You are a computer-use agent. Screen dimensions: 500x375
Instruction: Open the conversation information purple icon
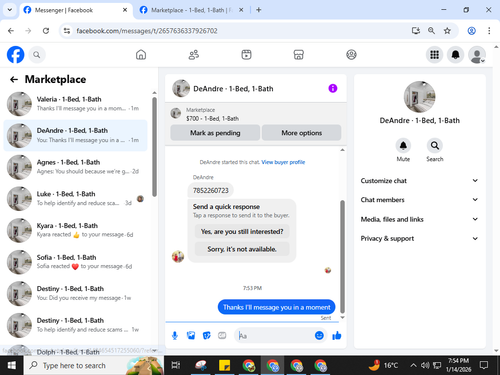coord(333,88)
